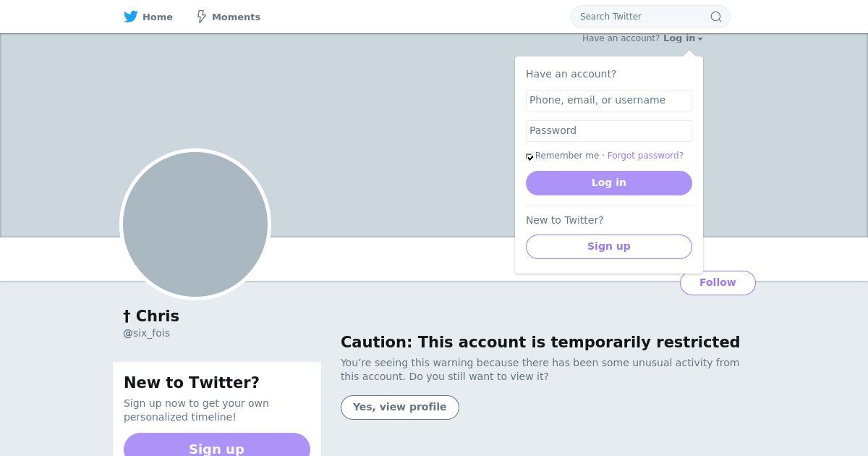This screenshot has width=868, height=456.
Task: Click the search magnifier icon
Action: (x=715, y=17)
